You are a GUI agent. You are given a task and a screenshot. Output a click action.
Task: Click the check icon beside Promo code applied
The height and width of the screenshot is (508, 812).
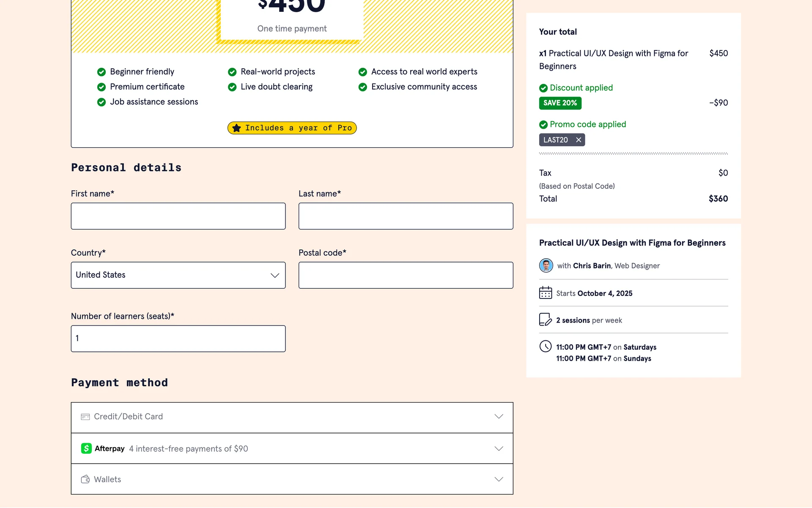[543, 124]
